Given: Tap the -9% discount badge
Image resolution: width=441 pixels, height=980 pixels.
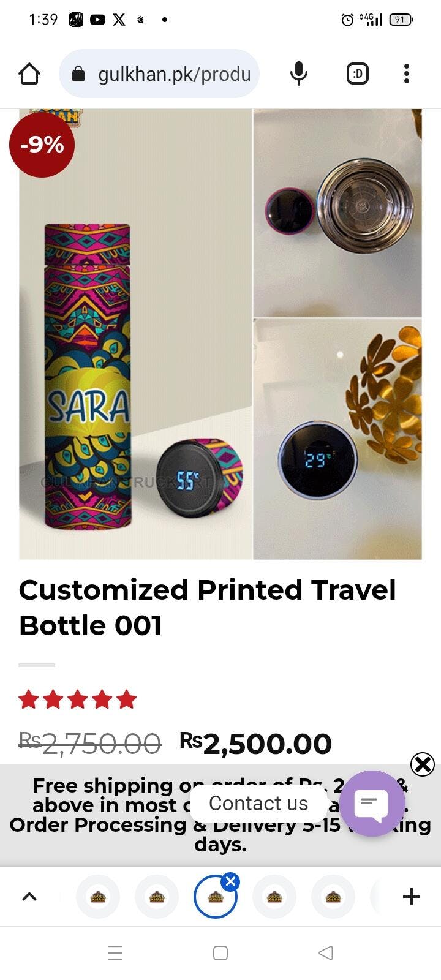Looking at the screenshot, I should click(x=42, y=145).
